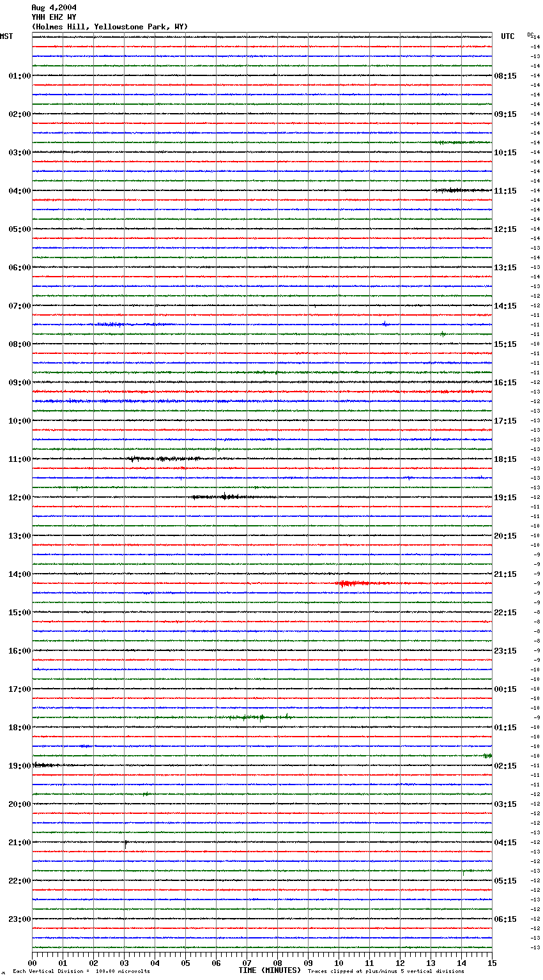The height and width of the screenshot is (980, 543).
Task: Click the green event burst on the 17:45 trace
Action: [x=262, y=717]
